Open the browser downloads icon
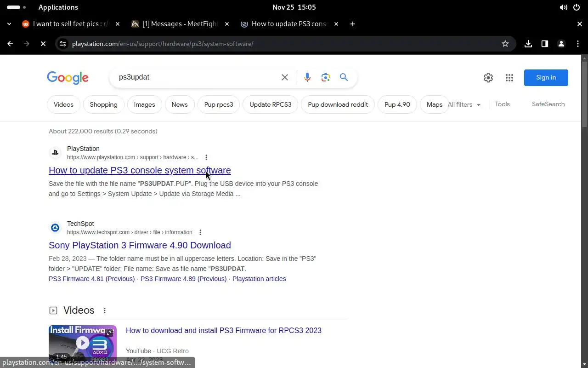 528,44
